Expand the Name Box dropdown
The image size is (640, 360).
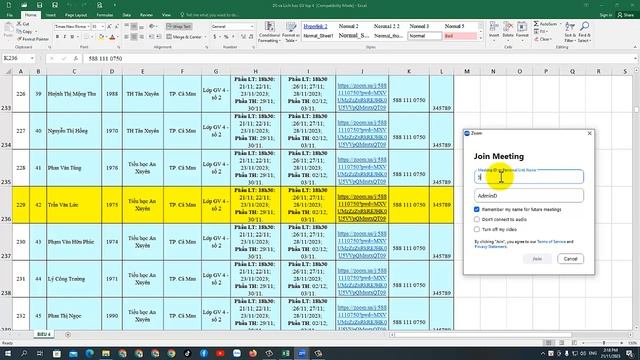click(31, 58)
